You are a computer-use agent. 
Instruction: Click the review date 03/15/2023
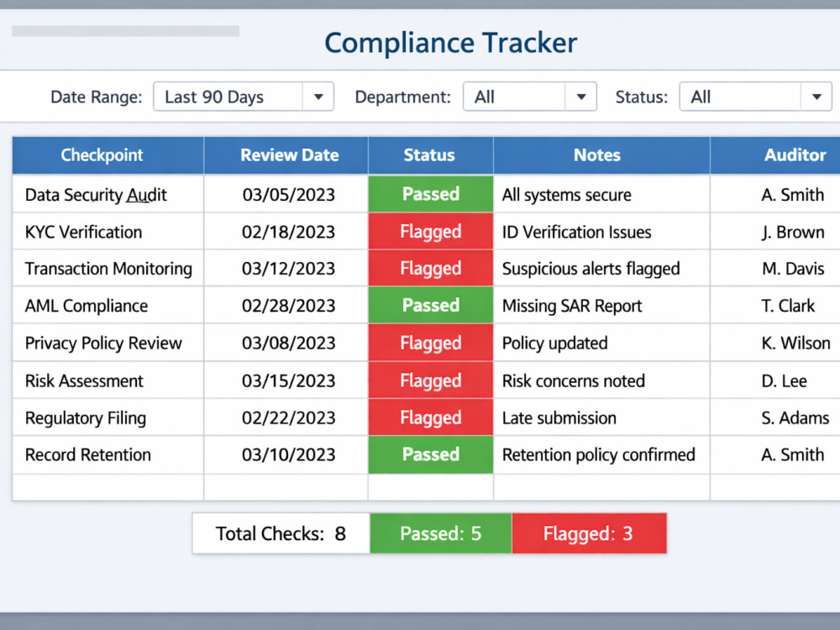coord(289,381)
